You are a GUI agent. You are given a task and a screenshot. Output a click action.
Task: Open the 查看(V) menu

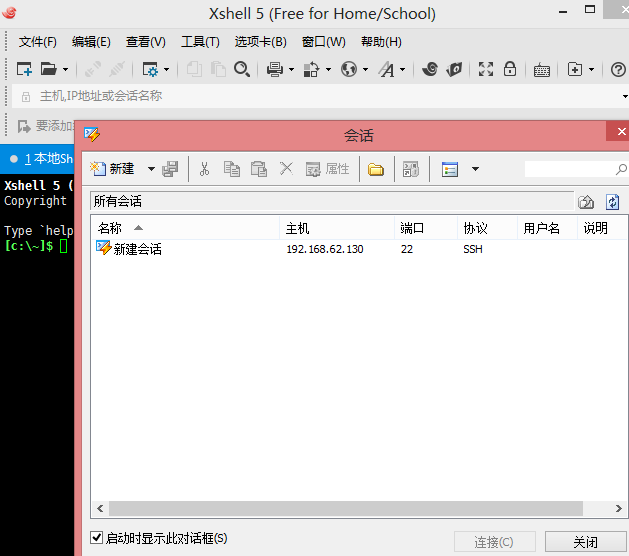(146, 42)
